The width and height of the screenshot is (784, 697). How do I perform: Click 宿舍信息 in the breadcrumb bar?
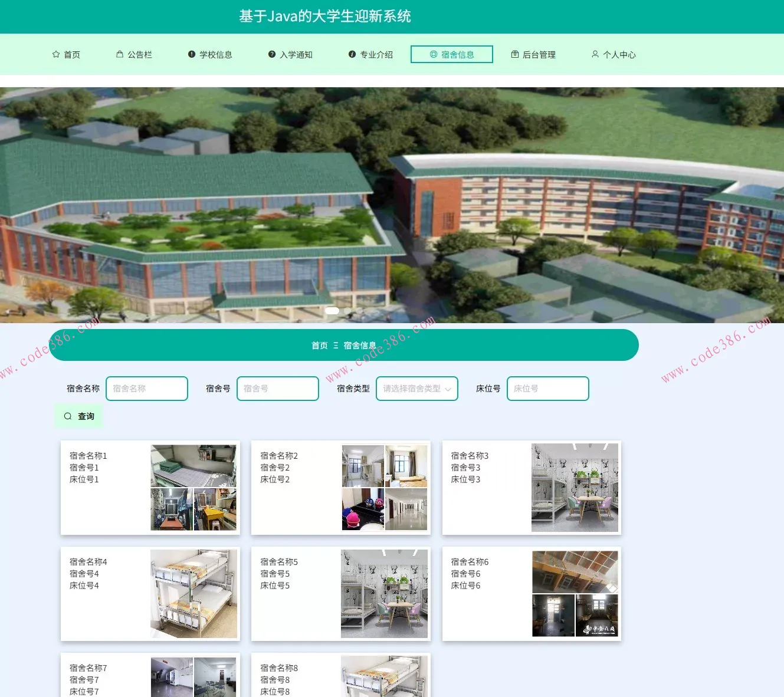[x=360, y=346]
